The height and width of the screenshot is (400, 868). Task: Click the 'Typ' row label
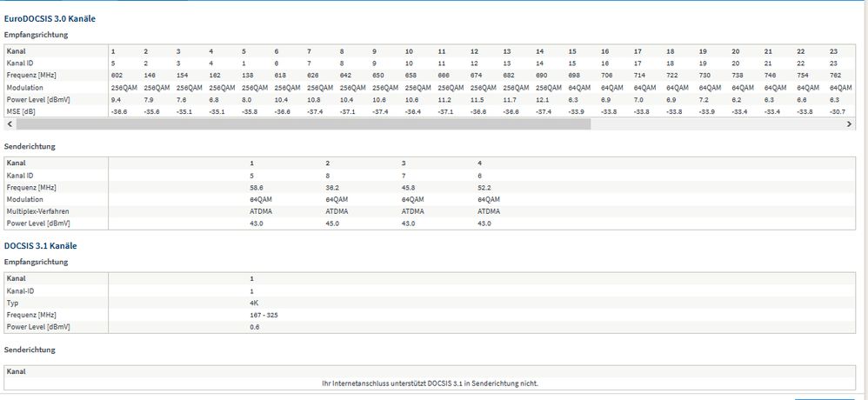tap(13, 303)
